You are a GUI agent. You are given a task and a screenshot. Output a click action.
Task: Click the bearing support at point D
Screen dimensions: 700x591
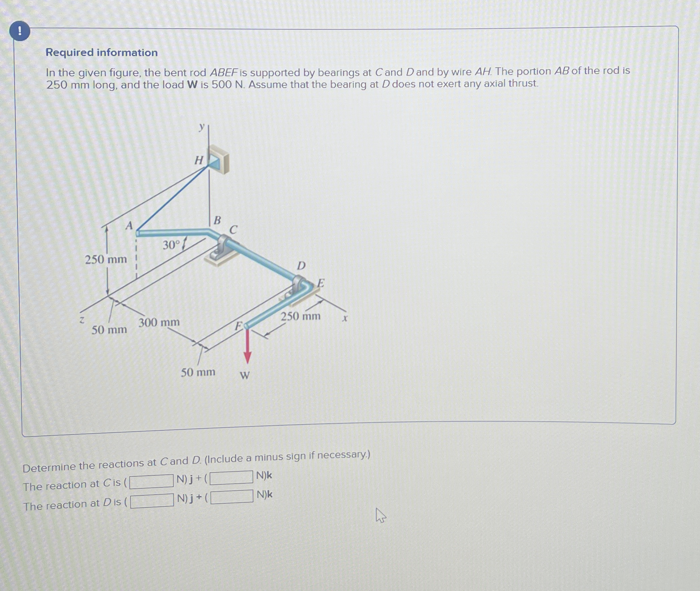[x=297, y=285]
